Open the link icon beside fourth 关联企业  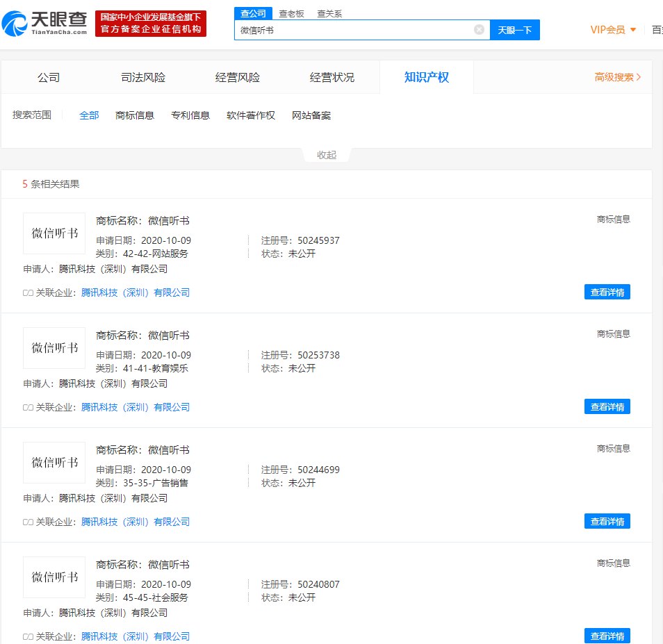(28, 636)
